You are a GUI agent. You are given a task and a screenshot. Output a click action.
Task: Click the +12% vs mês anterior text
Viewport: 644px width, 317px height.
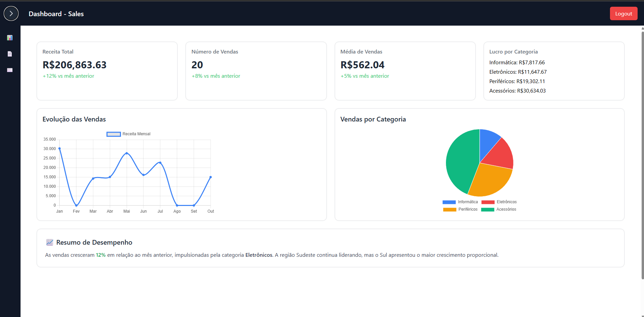click(x=68, y=76)
